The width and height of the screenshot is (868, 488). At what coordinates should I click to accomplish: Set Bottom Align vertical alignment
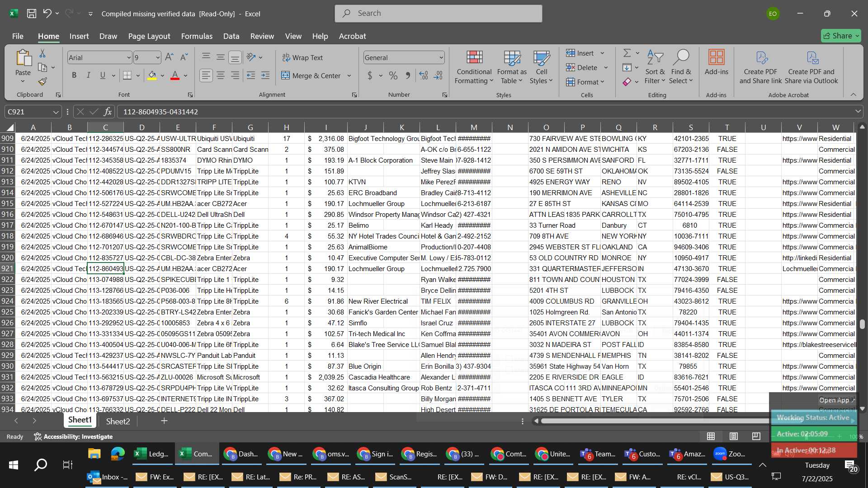235,57
